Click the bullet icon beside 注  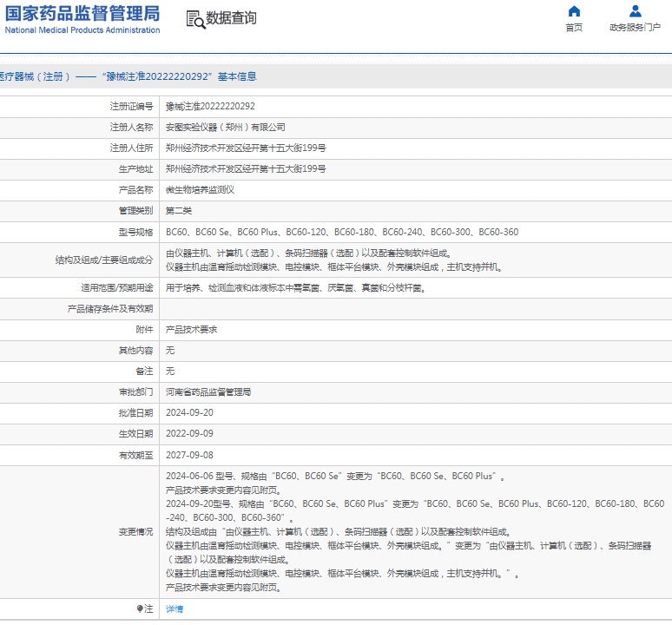coord(140,609)
